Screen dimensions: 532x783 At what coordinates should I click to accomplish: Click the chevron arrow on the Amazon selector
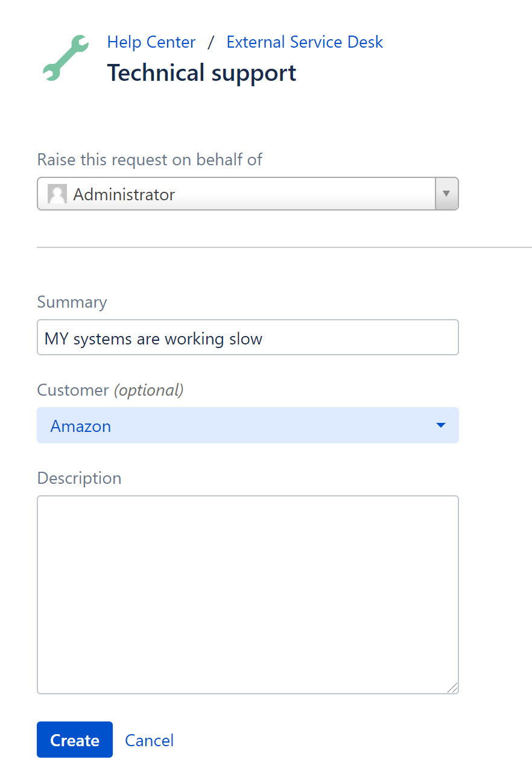pos(441,425)
